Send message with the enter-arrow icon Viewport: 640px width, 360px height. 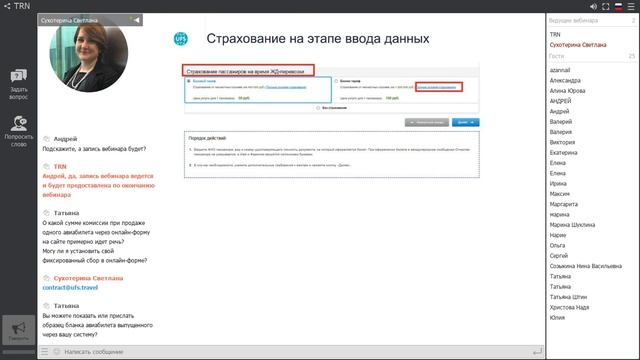[x=538, y=351]
